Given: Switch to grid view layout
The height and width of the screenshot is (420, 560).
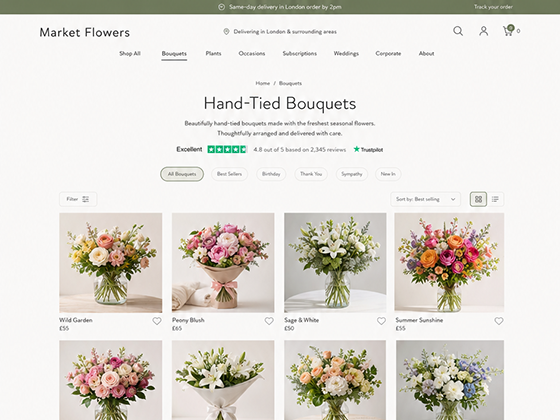Looking at the screenshot, I should tap(478, 199).
